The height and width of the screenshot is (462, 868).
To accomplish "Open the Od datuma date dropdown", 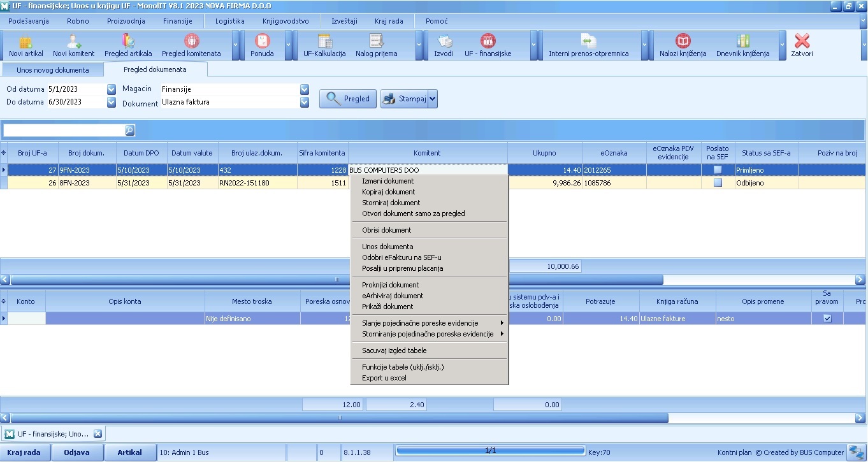I will [x=112, y=89].
